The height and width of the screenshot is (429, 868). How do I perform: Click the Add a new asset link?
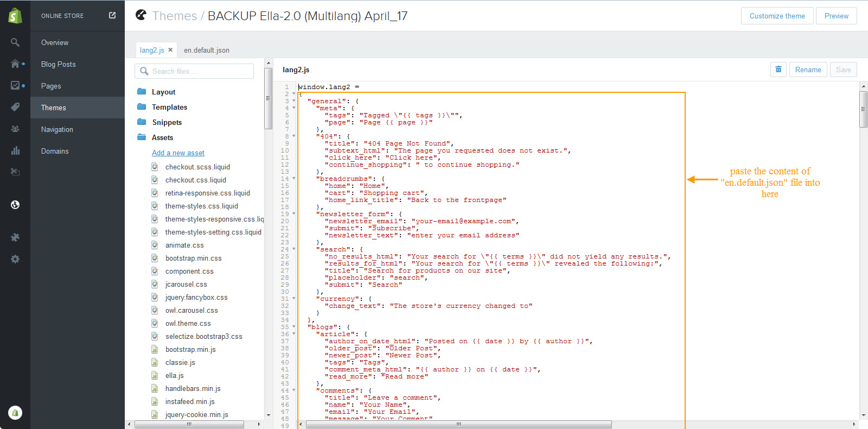(178, 153)
